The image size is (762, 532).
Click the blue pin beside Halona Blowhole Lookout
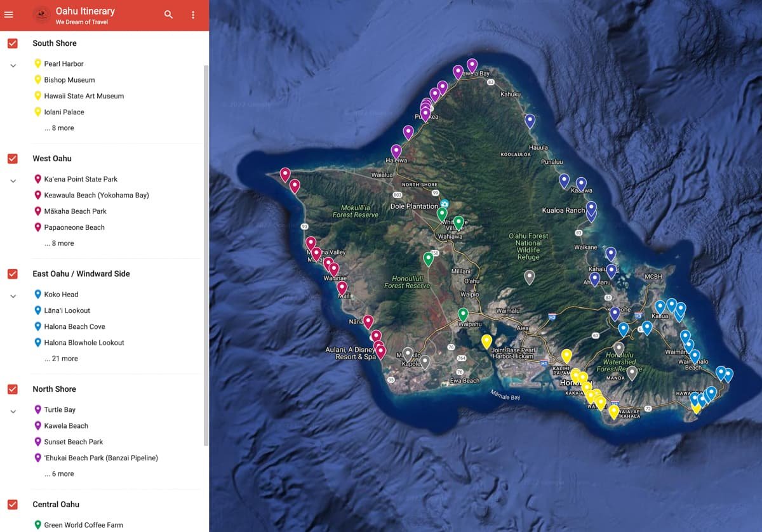click(x=37, y=343)
